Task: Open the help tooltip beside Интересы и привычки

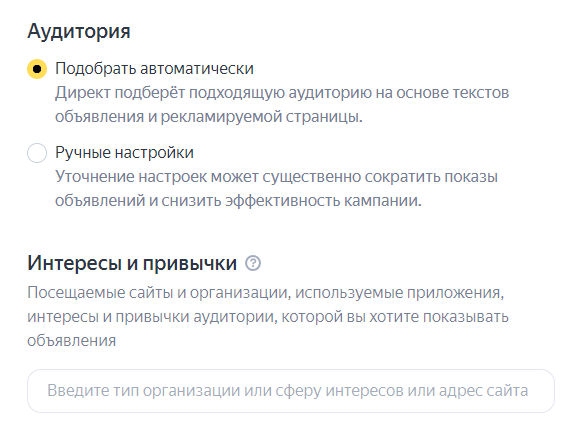Action: [x=253, y=263]
